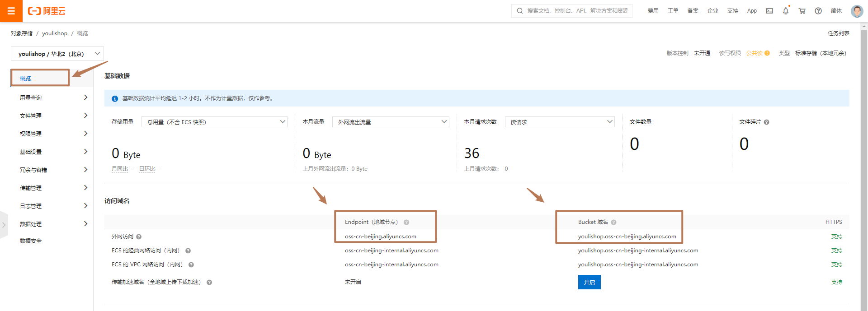Open the 本月流量 外网流出流量 dropdown
The image size is (868, 311).
point(391,122)
